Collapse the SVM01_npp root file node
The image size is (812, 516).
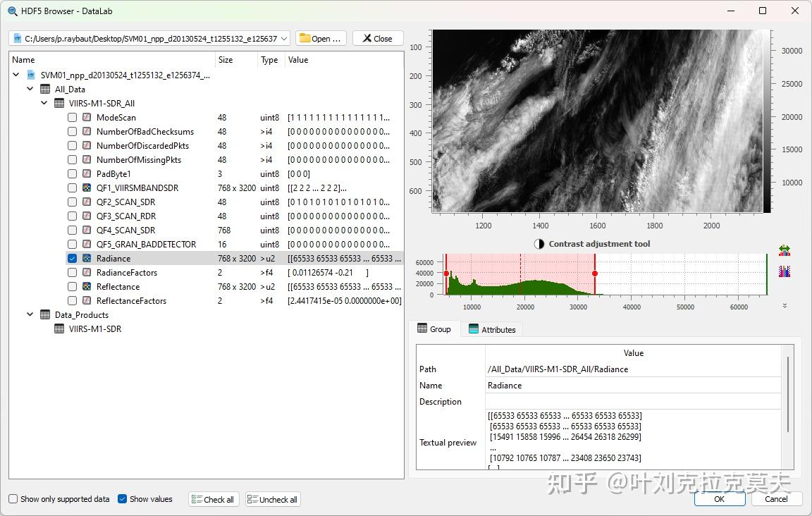coord(16,75)
